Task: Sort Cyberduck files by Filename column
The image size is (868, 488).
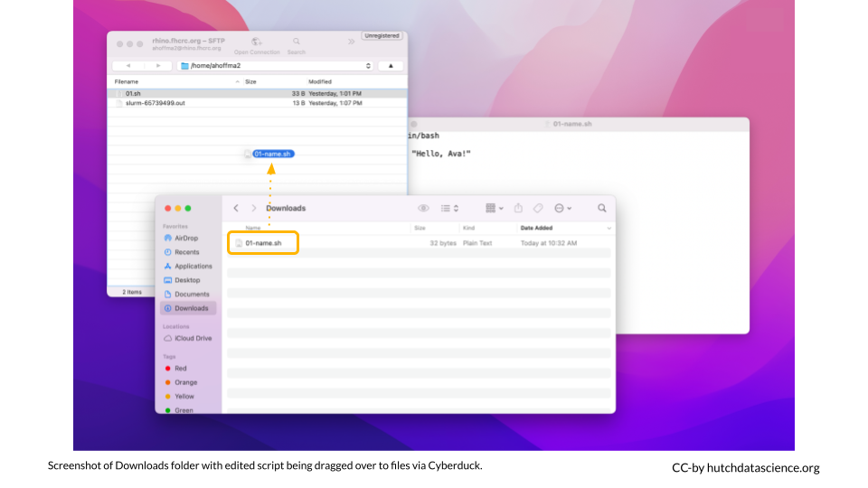Action: 127,82
